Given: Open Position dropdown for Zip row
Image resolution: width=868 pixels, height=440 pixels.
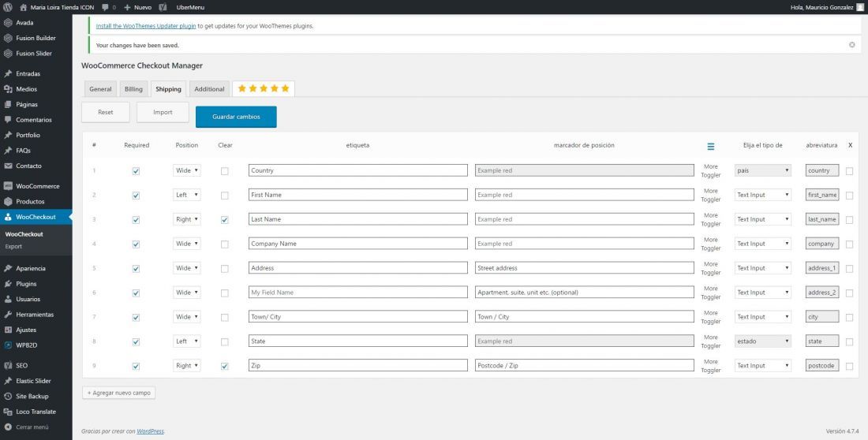Looking at the screenshot, I should point(186,365).
